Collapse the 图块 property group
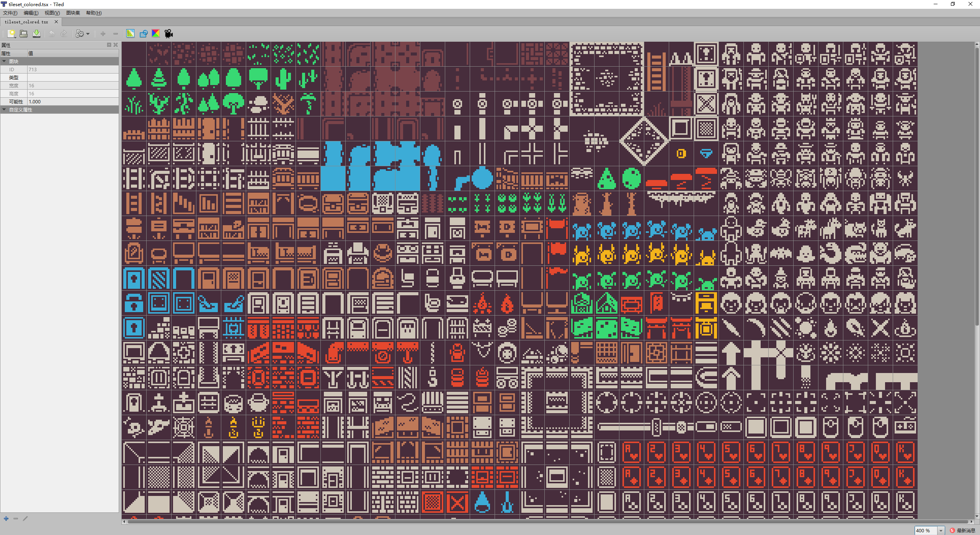The height and width of the screenshot is (535, 980). click(4, 61)
